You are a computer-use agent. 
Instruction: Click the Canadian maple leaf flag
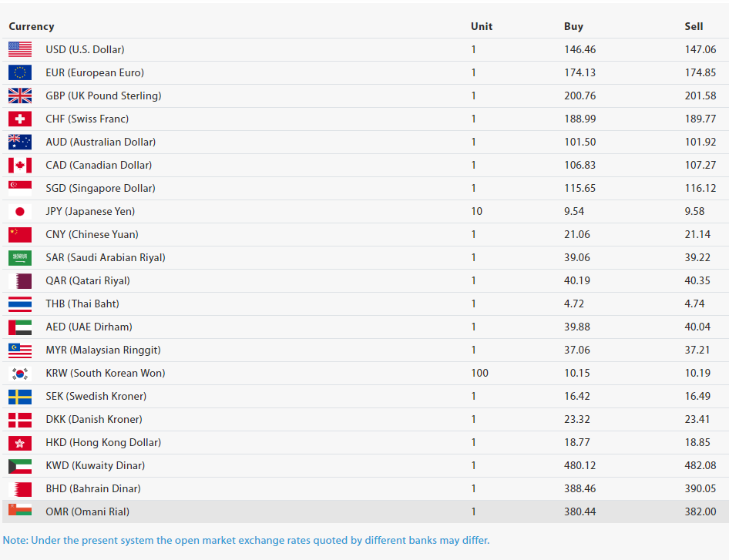click(20, 165)
